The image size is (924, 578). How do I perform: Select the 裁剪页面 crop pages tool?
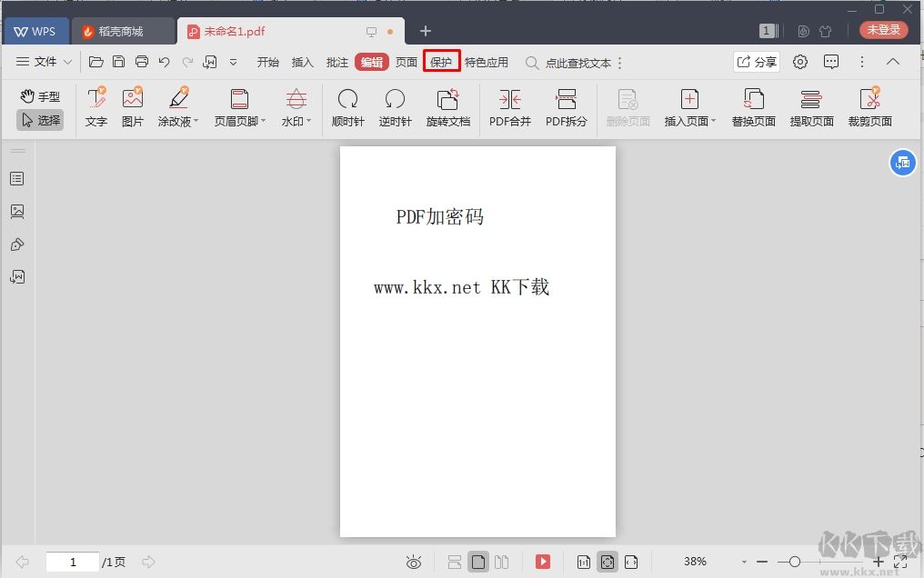click(869, 107)
